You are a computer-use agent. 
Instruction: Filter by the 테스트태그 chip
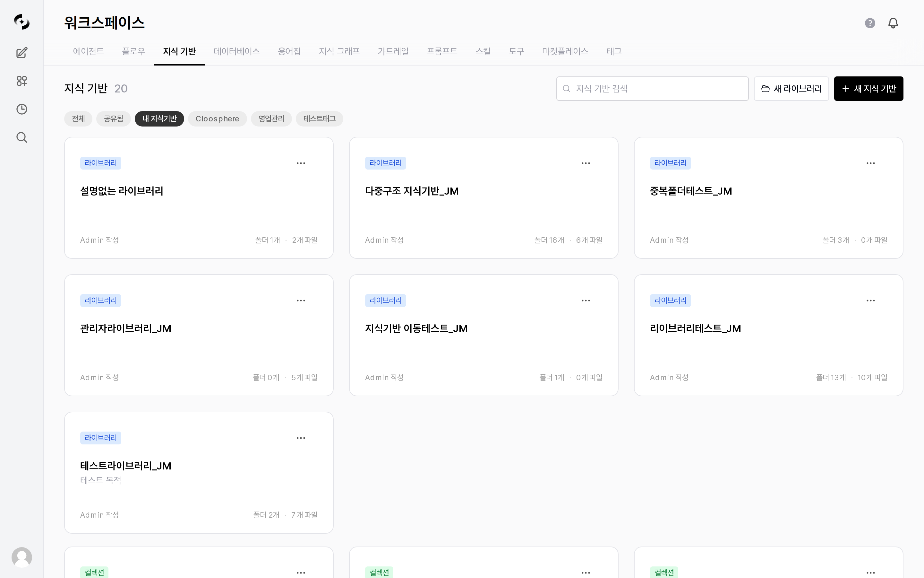click(319, 119)
